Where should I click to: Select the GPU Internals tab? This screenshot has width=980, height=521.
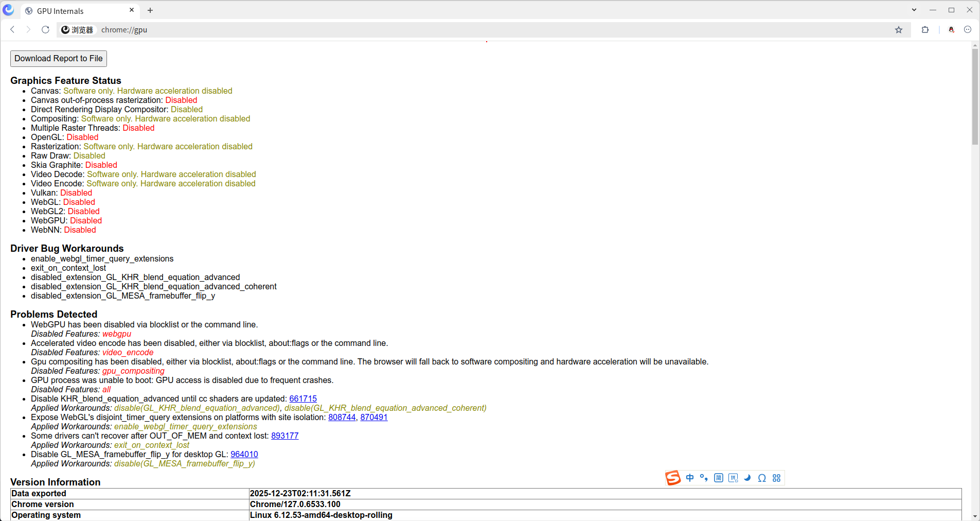coord(80,11)
